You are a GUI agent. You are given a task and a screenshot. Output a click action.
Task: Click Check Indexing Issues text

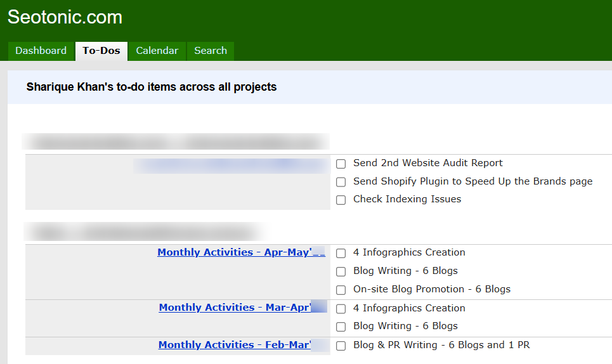click(x=407, y=199)
